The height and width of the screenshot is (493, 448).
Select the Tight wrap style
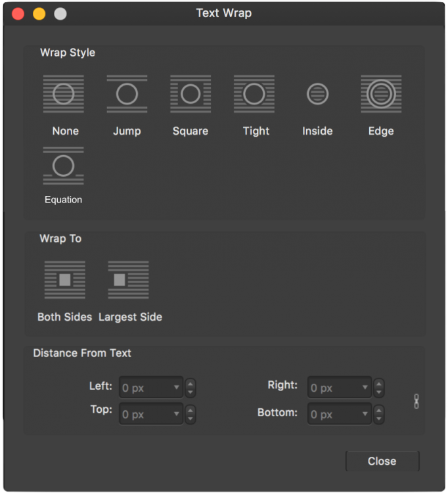254,94
